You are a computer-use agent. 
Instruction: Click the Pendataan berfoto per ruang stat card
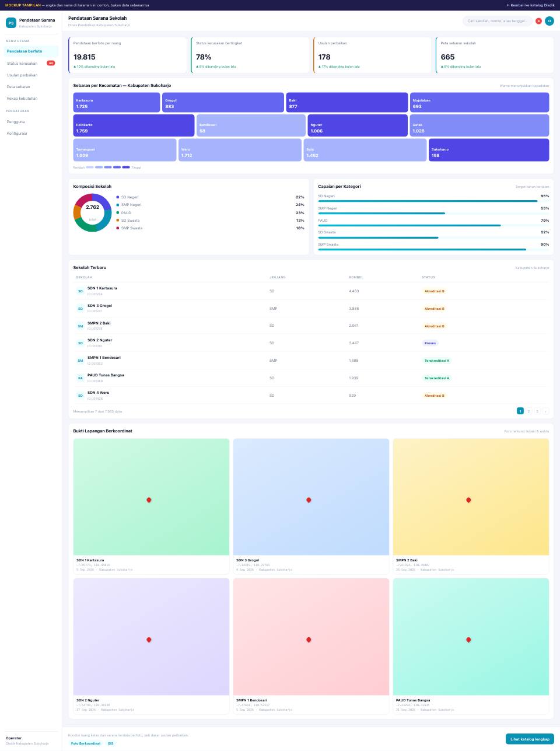[x=128, y=55]
